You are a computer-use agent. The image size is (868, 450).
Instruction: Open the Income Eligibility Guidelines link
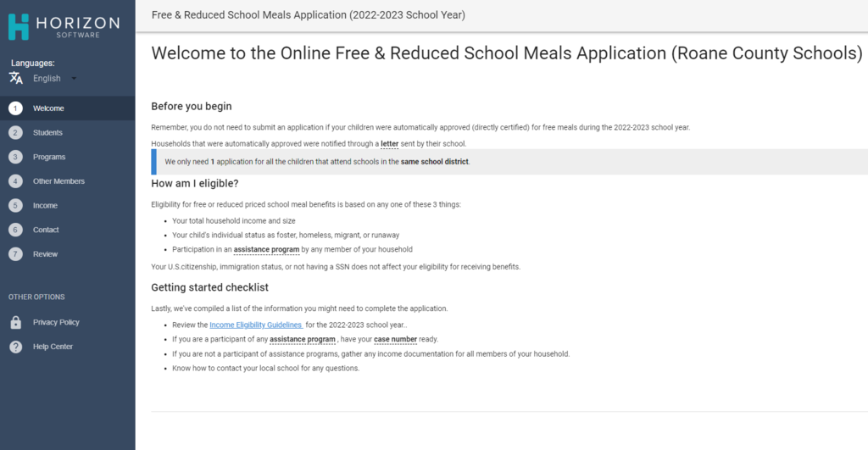255,325
